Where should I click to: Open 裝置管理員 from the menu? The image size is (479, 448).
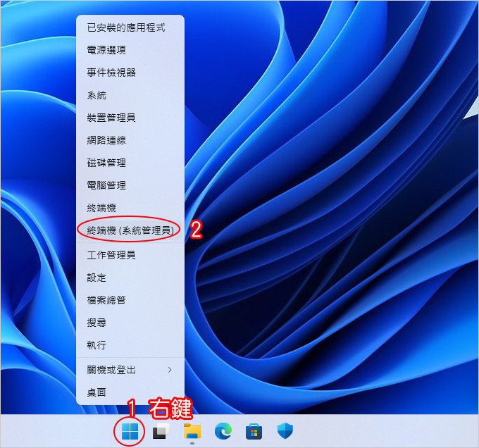coord(130,118)
